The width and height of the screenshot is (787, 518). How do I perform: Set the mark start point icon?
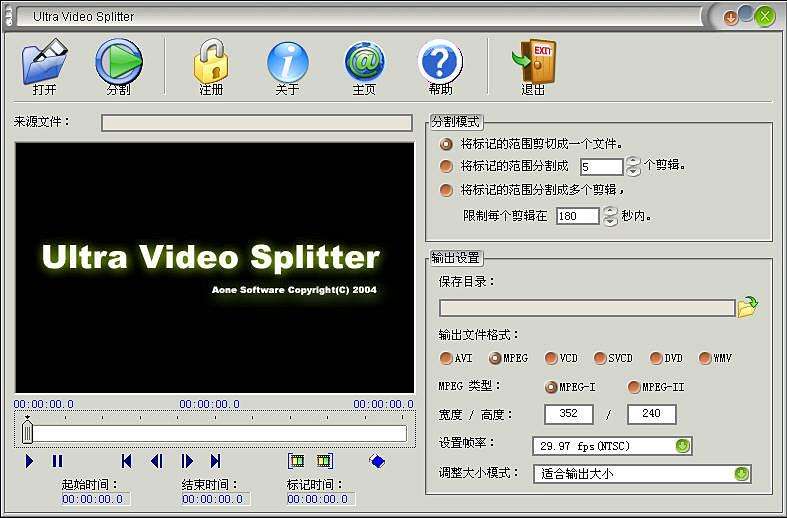[297, 460]
